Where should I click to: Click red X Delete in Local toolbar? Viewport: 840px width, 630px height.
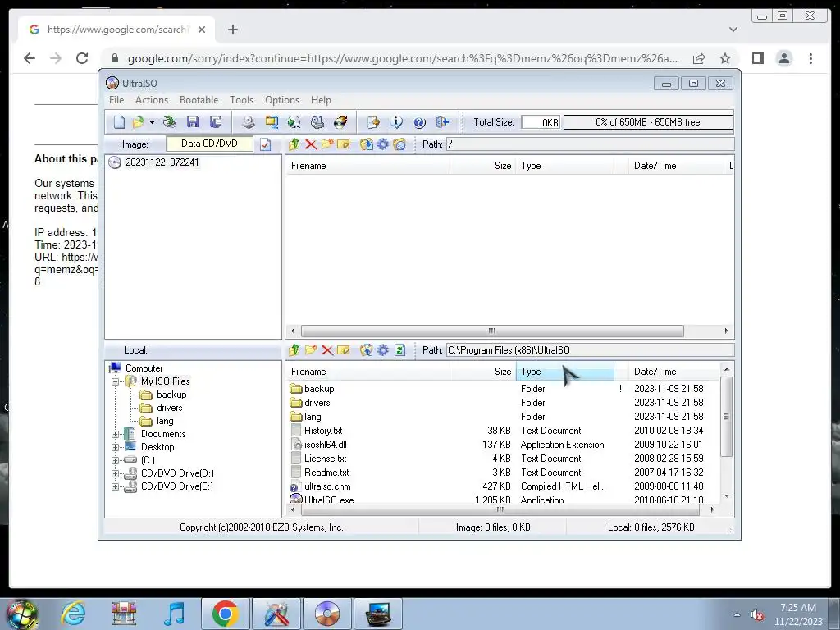[327, 350]
